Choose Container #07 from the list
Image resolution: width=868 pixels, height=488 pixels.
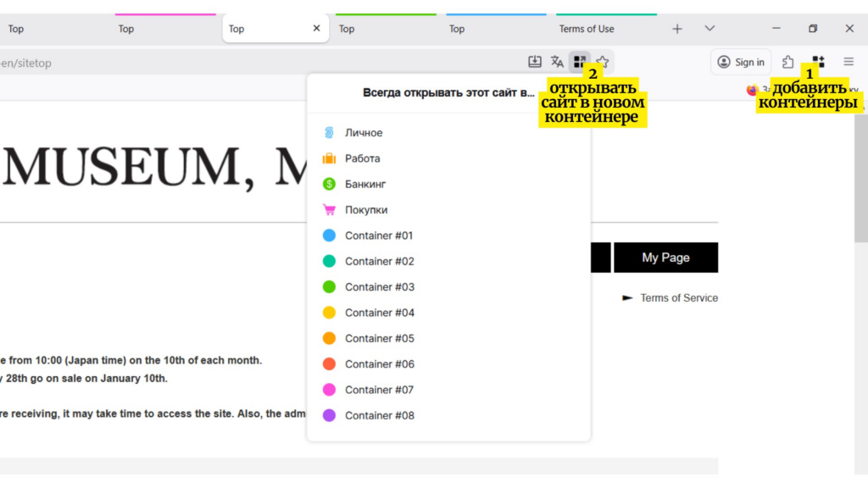pyautogui.click(x=448, y=390)
